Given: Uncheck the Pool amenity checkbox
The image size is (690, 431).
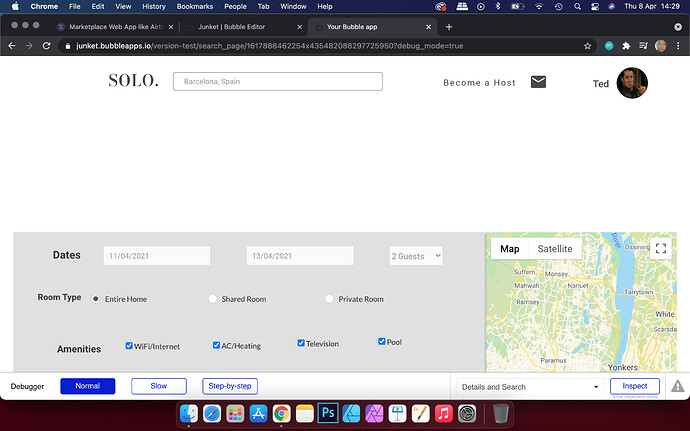Looking at the screenshot, I should (382, 341).
